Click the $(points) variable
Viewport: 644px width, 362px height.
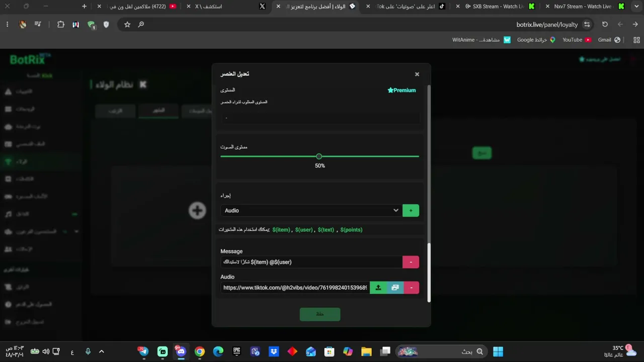click(x=351, y=230)
